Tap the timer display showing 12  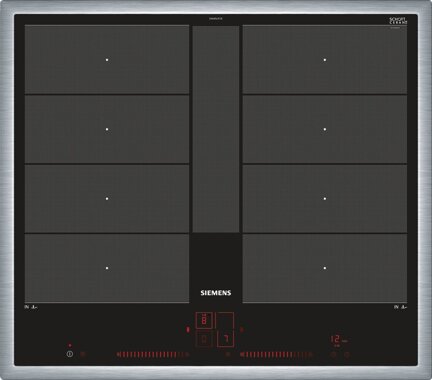tap(335, 339)
